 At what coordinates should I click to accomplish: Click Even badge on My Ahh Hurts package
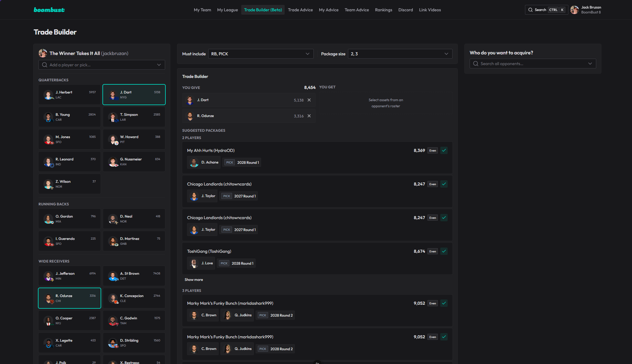[433, 150]
